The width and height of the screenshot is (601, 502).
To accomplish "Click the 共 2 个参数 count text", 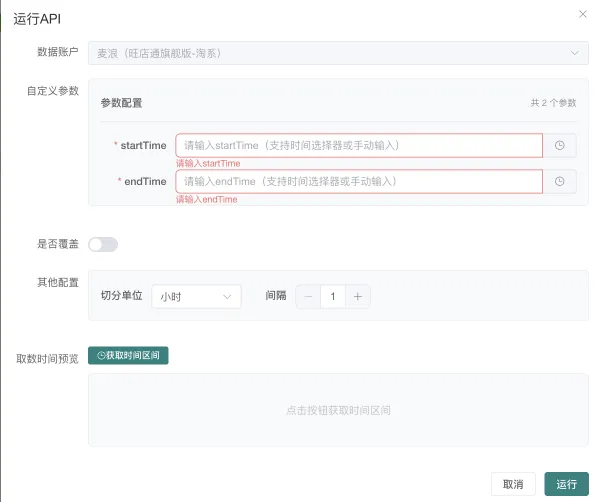I will pyautogui.click(x=552, y=103).
